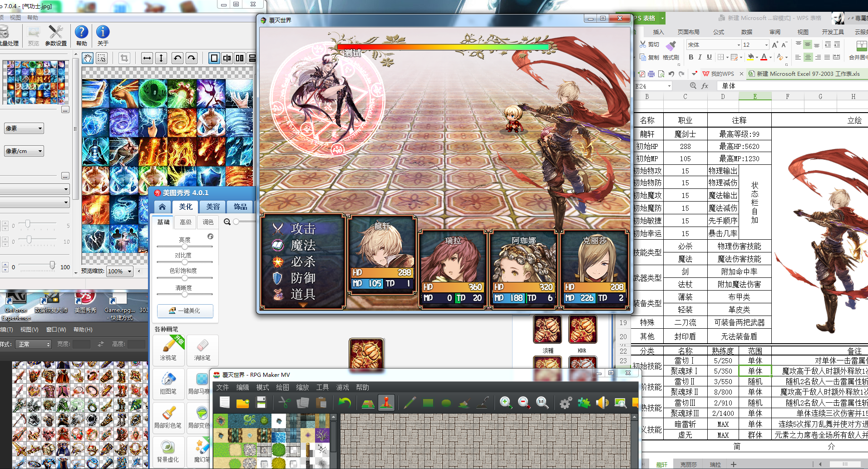Open the font name dropdown showing 宋体
Screen dimensions: 868x469
click(x=739, y=44)
